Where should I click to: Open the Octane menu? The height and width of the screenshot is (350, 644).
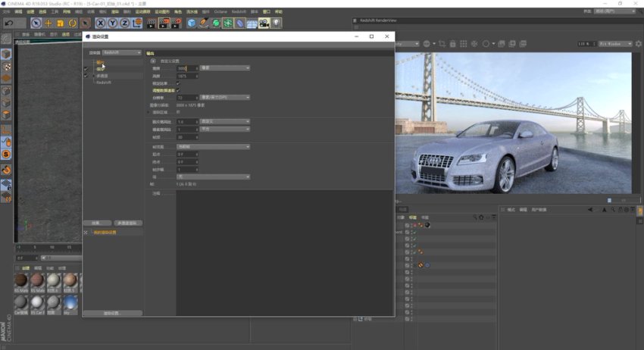tap(220, 12)
